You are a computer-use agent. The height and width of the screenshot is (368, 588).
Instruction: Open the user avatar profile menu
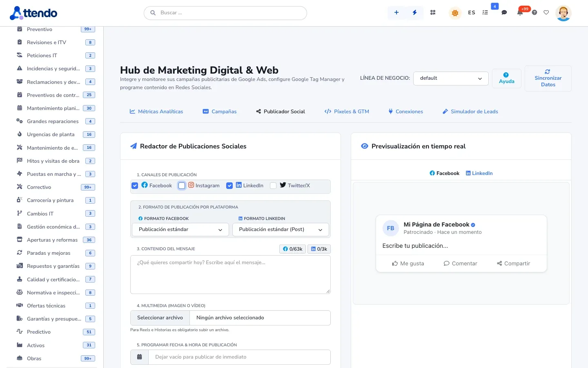coord(563,13)
